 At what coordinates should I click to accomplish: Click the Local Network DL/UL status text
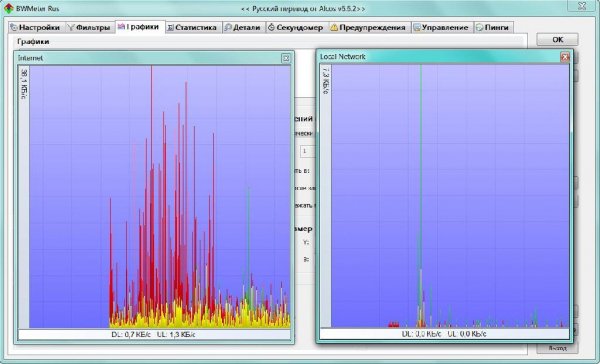[x=444, y=334]
